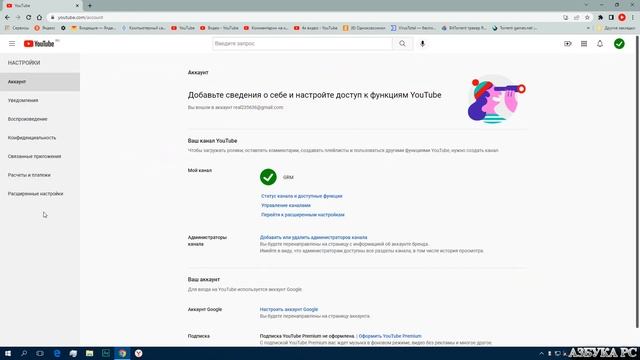Open the Сервисы apps bookmark

coord(17,28)
